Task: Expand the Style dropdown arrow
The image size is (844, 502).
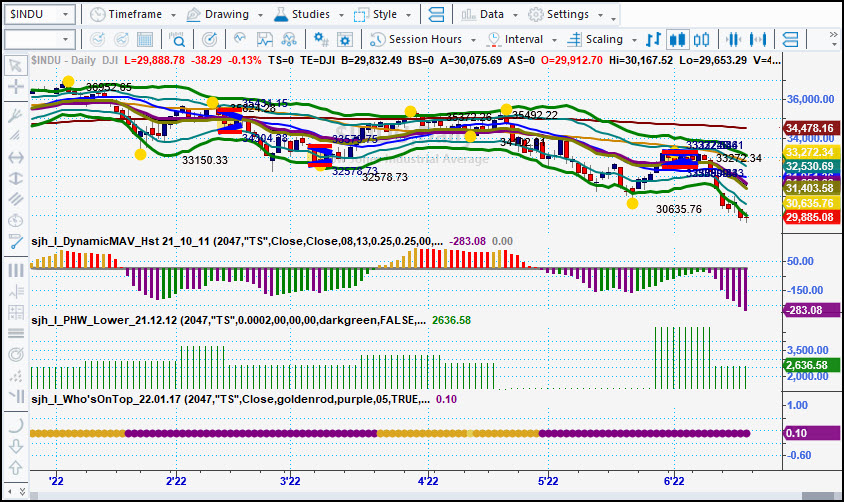Action: click(409, 15)
